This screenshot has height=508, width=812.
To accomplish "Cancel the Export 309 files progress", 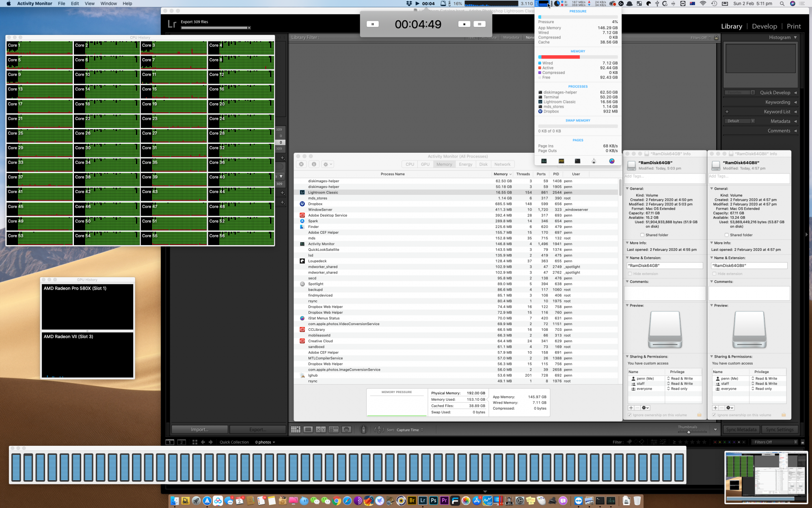I will (249, 28).
